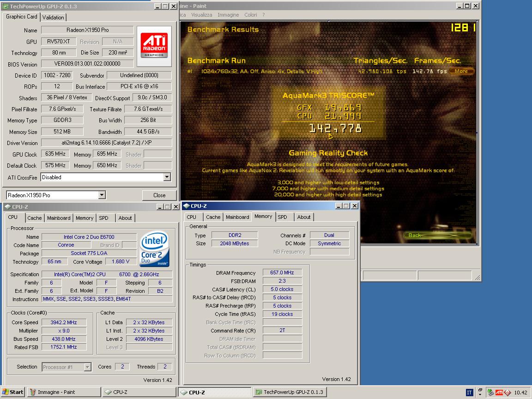
Task: Click the Bandwidth 44.5 GB/s field
Action: point(148,132)
